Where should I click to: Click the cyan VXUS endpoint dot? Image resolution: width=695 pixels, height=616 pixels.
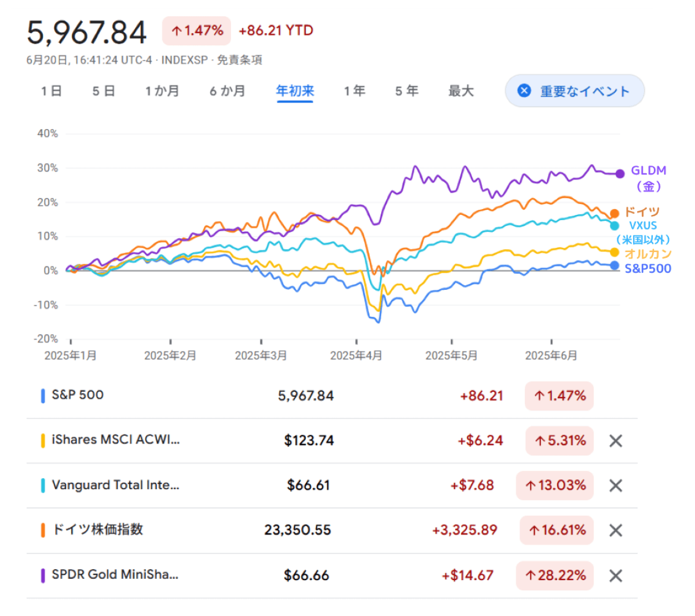[x=614, y=226]
